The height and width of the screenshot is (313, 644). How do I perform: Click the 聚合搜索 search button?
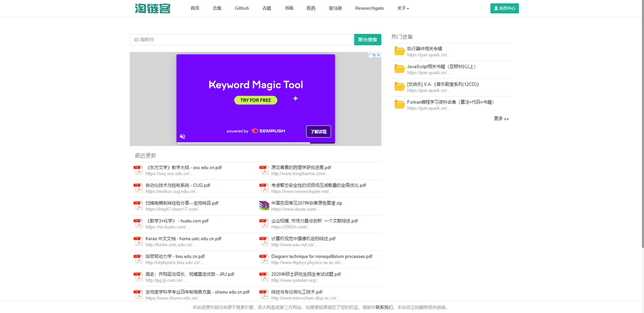(368, 39)
